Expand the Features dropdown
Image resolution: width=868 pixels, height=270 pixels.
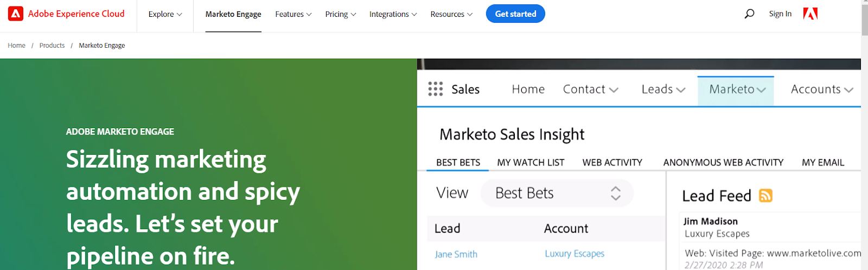(293, 14)
